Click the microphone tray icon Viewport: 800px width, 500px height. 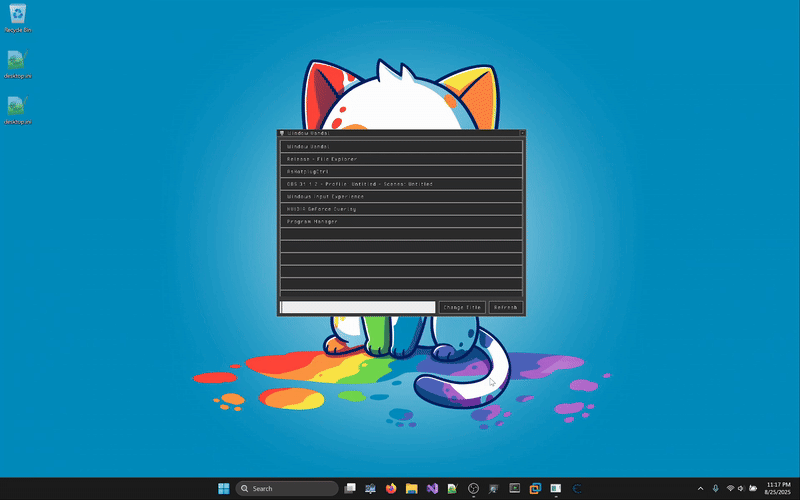tap(715, 488)
